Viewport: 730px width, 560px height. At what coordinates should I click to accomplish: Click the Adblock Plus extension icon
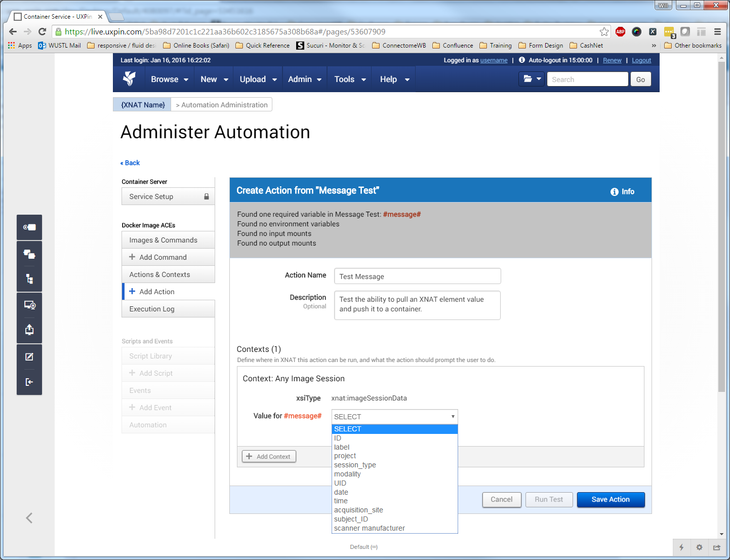click(620, 32)
